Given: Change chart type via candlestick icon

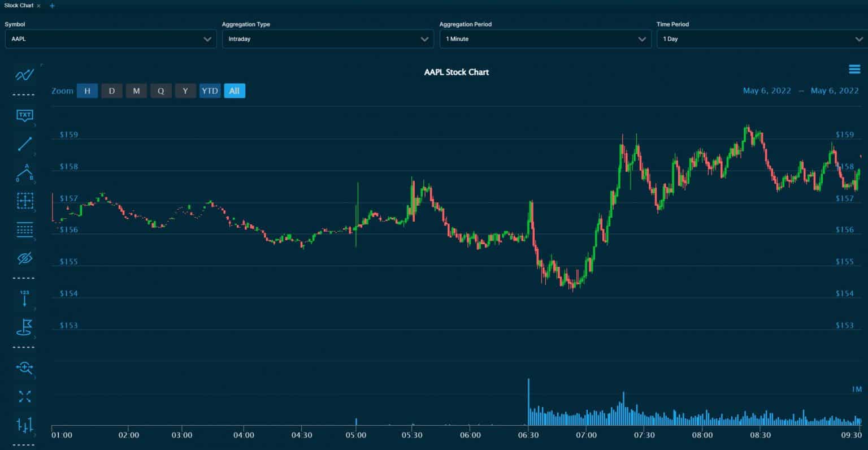Looking at the screenshot, I should (x=25, y=425).
